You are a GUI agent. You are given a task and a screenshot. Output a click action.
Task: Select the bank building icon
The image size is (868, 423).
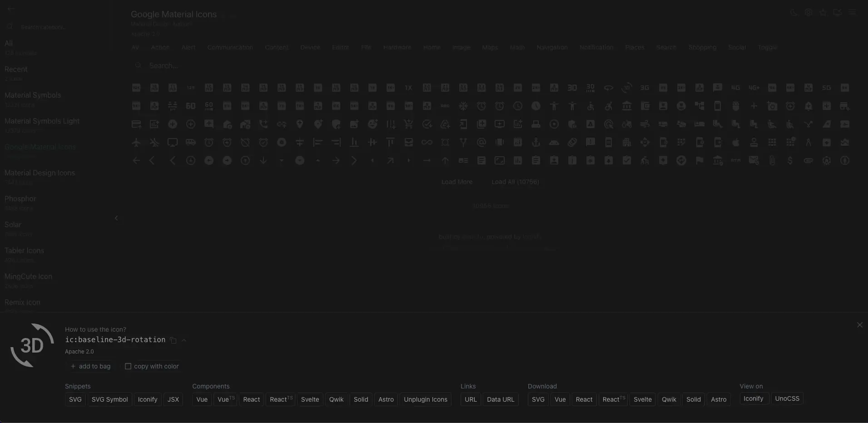[626, 106]
